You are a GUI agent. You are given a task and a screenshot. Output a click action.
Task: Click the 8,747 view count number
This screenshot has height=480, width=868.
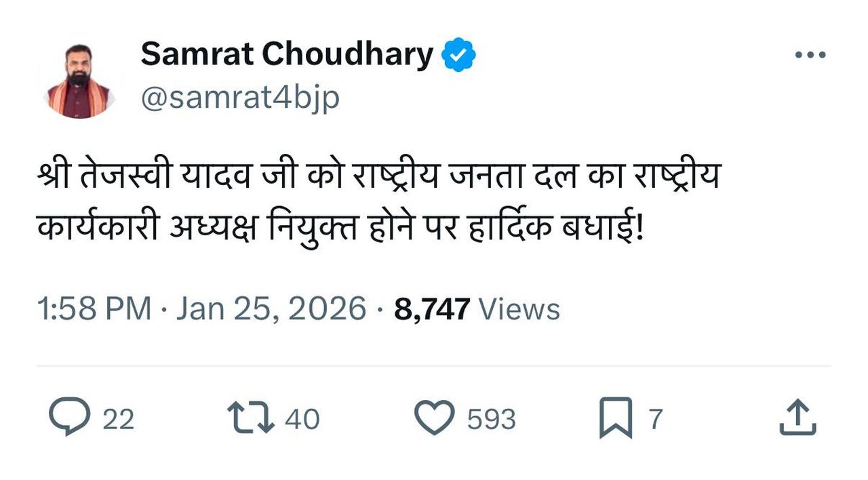(x=432, y=310)
